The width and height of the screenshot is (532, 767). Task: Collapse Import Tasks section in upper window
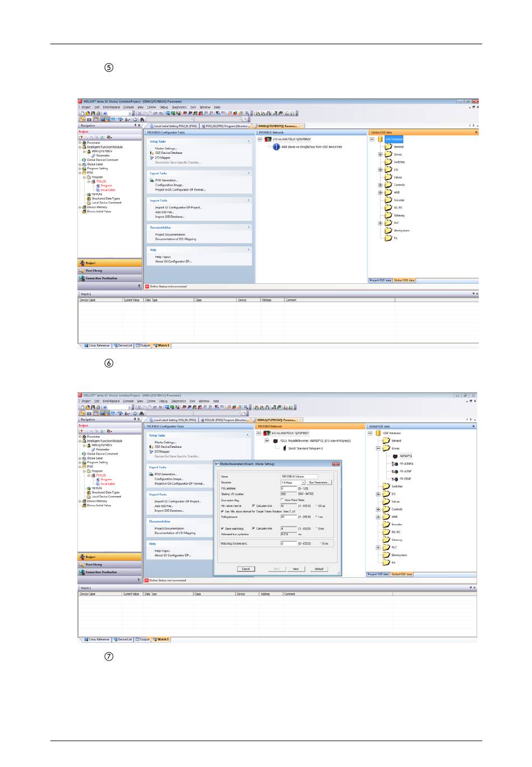coord(249,200)
